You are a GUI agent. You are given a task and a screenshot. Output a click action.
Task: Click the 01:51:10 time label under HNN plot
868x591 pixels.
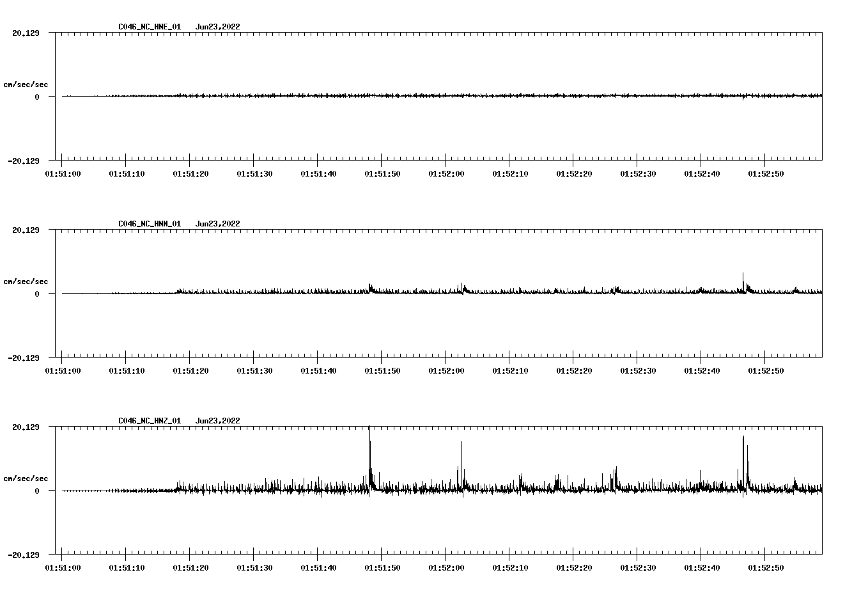127,370
